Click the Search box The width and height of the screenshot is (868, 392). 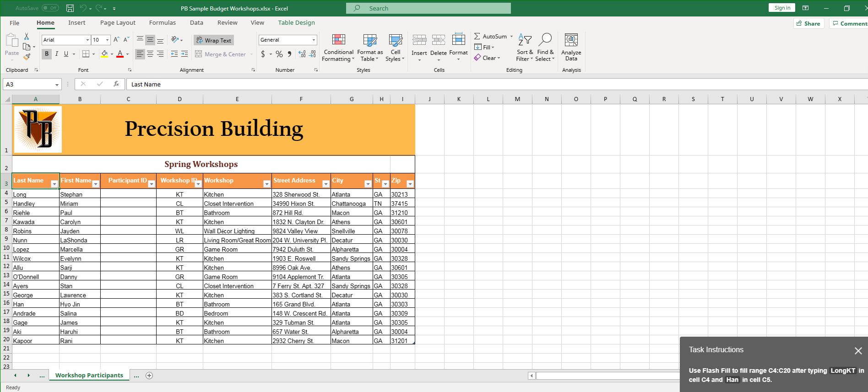pyautogui.click(x=429, y=8)
